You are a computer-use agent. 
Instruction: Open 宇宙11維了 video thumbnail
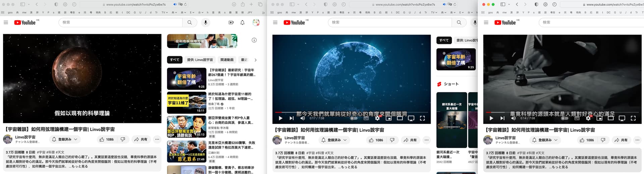coord(187,102)
